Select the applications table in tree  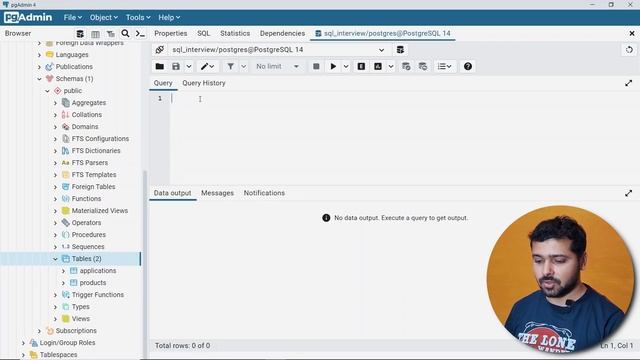98,271
